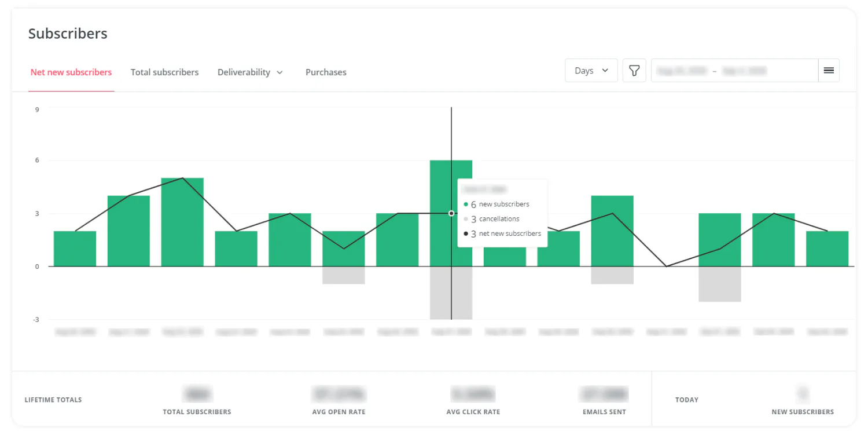Open the hamburger menu beside date range

[829, 71]
